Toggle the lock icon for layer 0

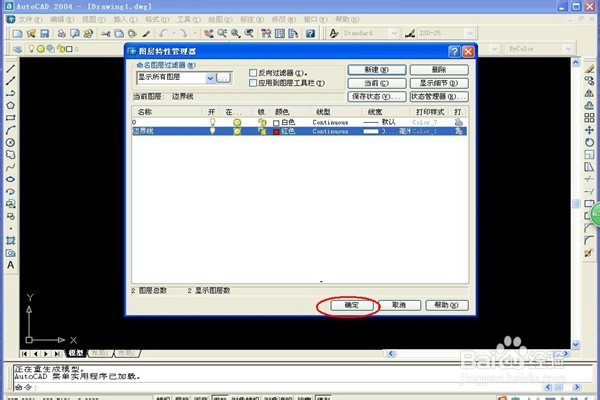click(262, 122)
